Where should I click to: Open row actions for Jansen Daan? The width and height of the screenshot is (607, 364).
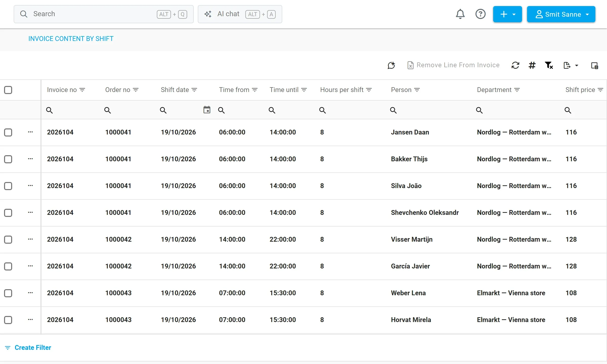[x=30, y=132]
